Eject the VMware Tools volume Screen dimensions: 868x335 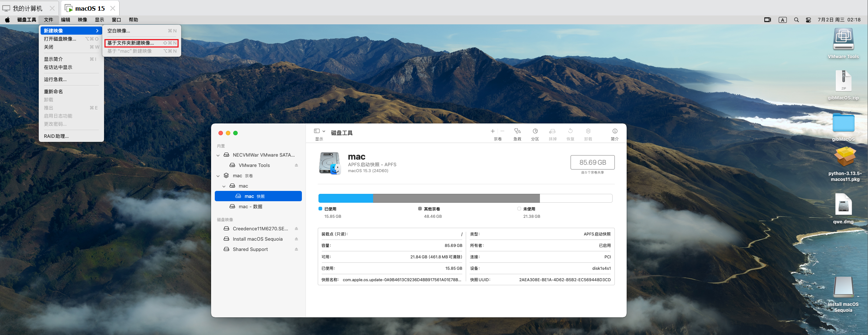click(296, 165)
